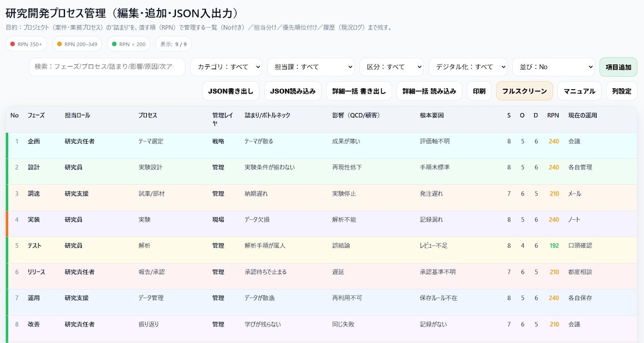Image resolution: width=644 pixels, height=343 pixels.
Task: Open the 担当課：すべて dropdown
Action: (x=311, y=67)
